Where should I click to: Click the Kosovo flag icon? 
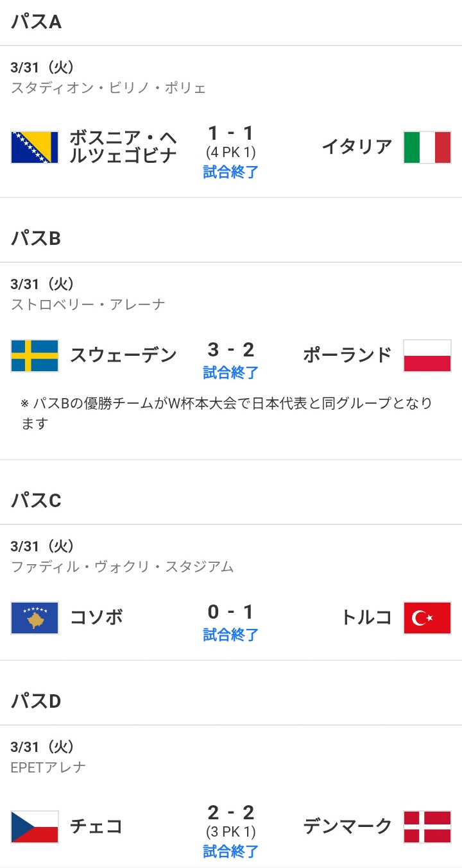point(35,618)
